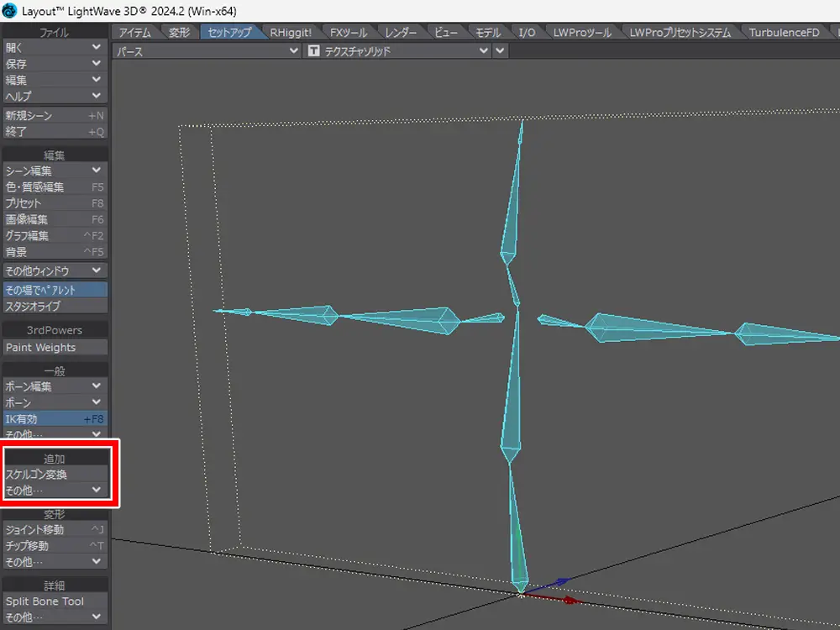840x630 pixels.
Task: Expand the 開く file menu
Action: click(55, 48)
